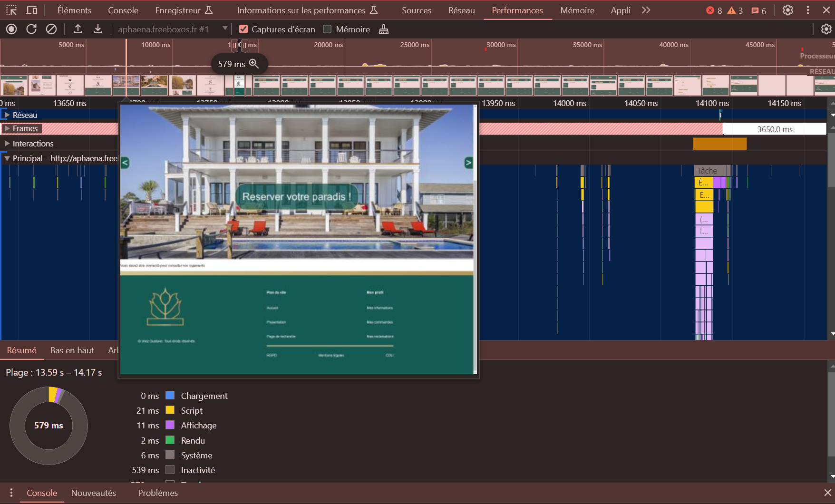This screenshot has width=835, height=504.
Task: Click the garbage collection broom icon
Action: tap(384, 29)
